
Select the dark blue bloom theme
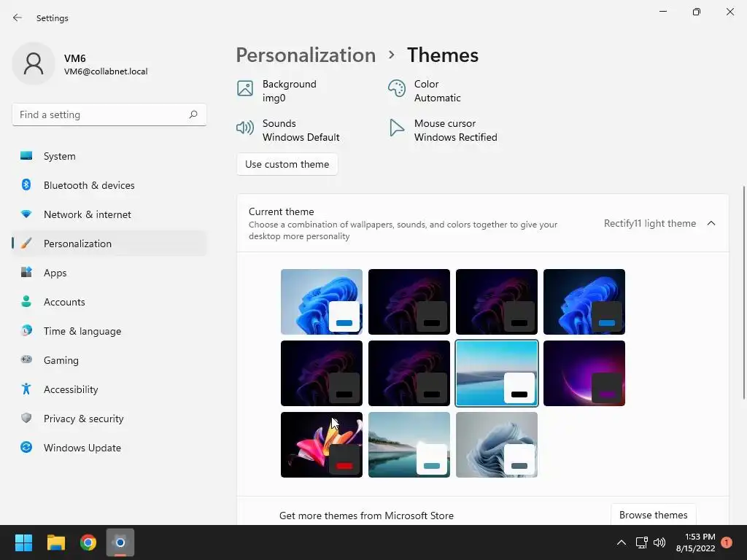(x=584, y=301)
